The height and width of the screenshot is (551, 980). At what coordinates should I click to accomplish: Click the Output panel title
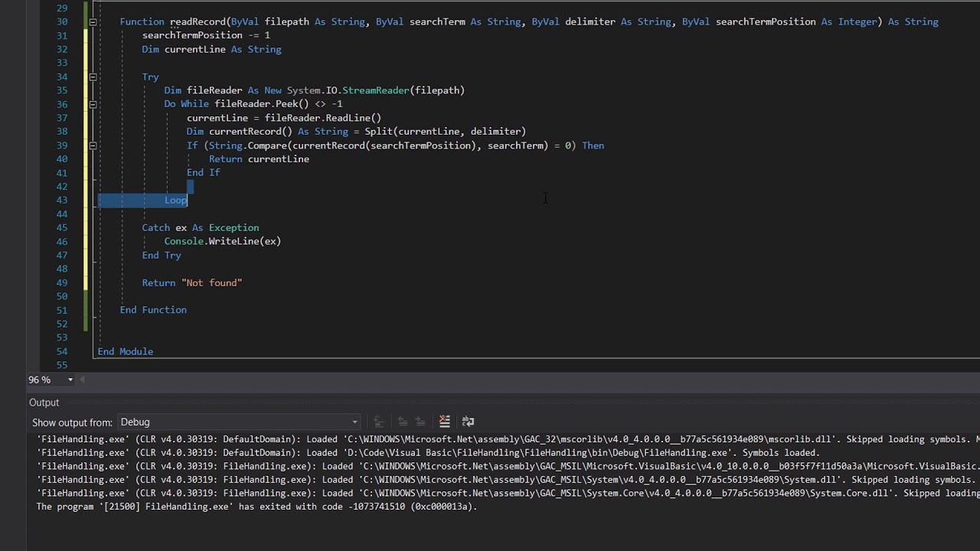44,403
